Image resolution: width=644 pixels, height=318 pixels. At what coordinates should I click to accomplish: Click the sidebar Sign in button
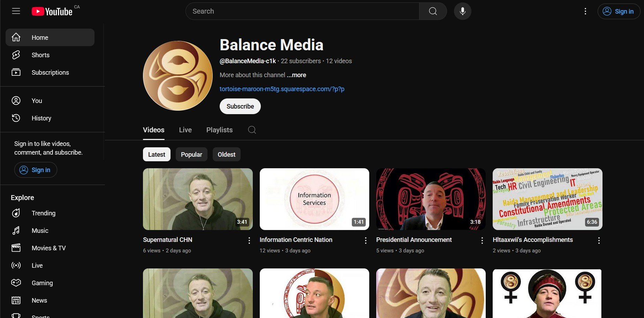click(36, 170)
